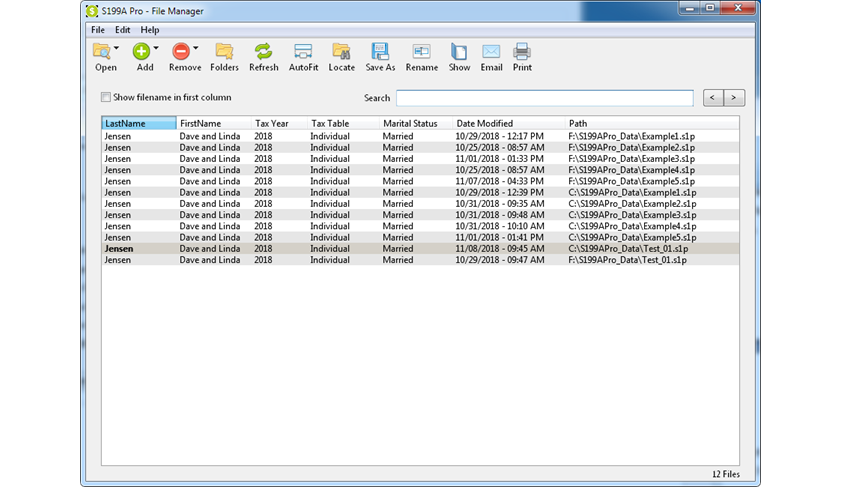Select row with path F:\S199APro_Data\Example4.s1p
The image size is (842, 487).
420,170
